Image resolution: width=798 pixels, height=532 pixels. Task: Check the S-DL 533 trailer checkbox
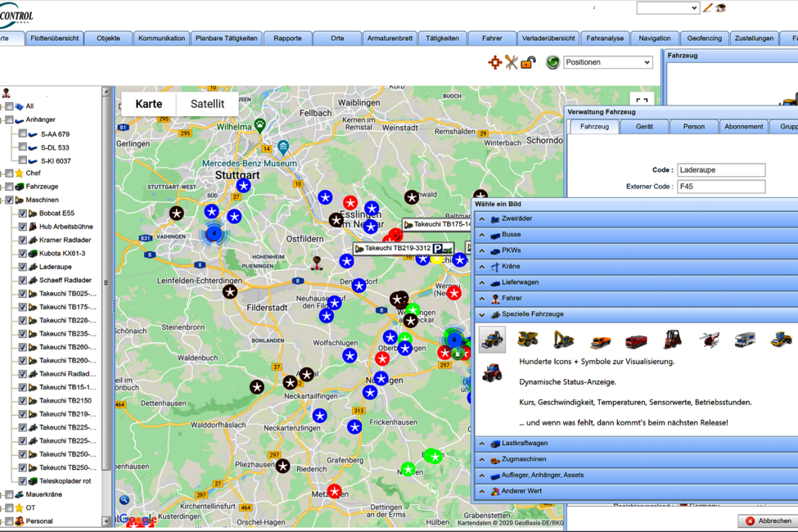click(x=22, y=147)
